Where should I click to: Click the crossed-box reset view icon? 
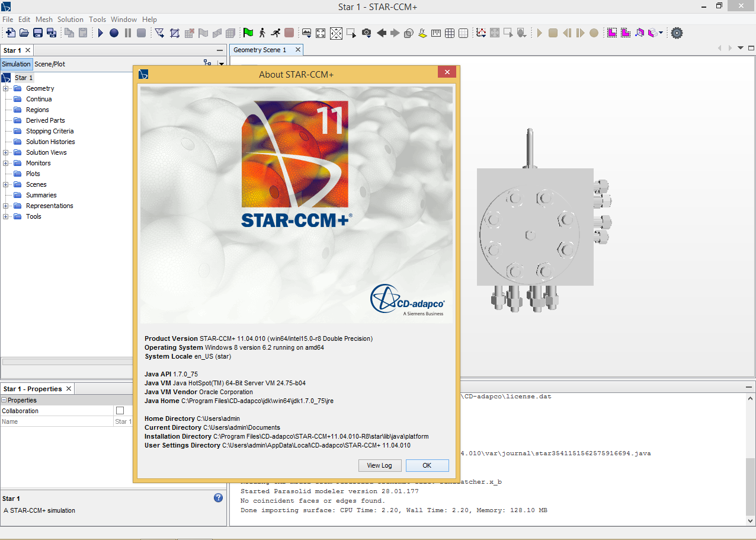pyautogui.click(x=336, y=33)
